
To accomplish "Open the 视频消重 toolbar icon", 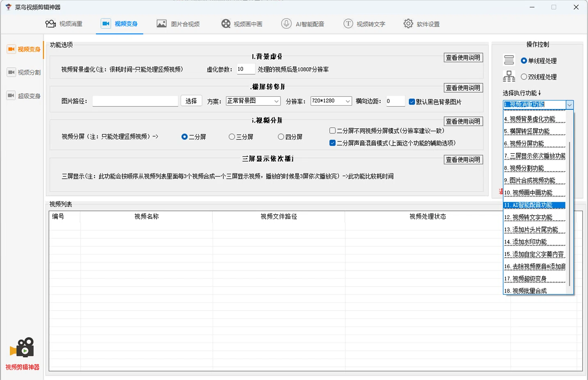I will click(x=50, y=24).
